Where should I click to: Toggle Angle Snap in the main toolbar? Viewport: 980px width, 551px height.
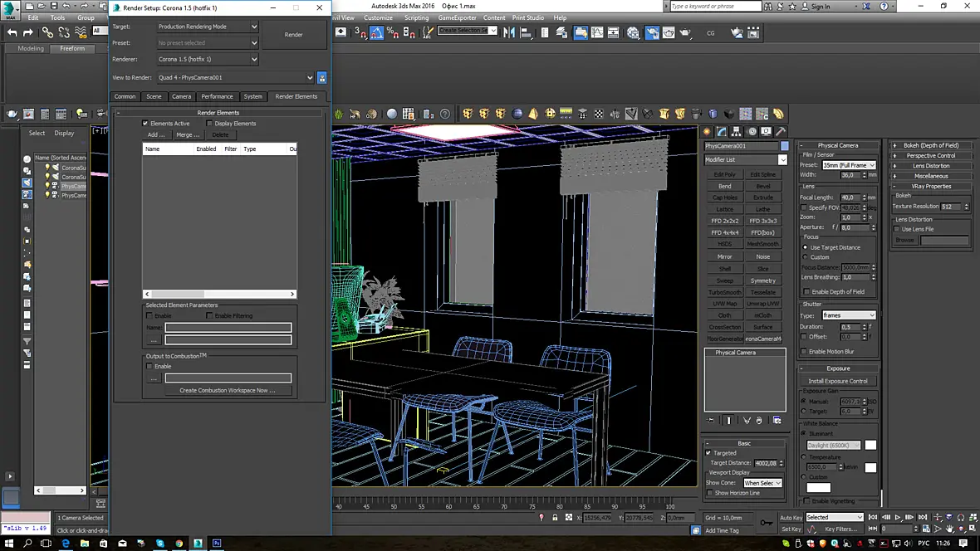[x=376, y=32]
